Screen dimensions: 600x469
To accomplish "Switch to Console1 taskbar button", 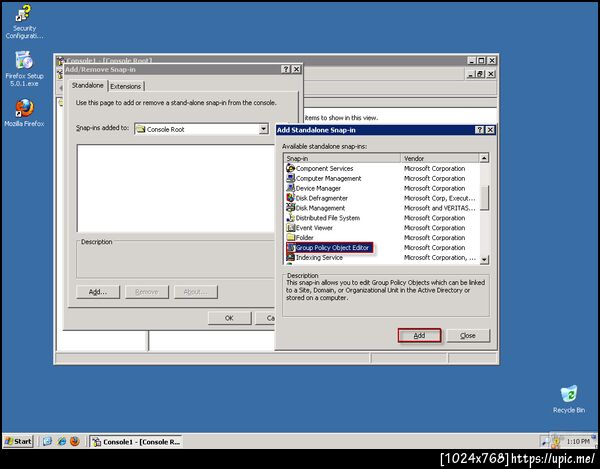I will [136, 441].
